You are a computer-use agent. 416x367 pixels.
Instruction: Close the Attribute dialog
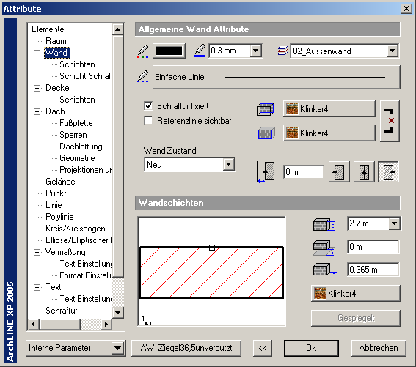tap(406, 9)
